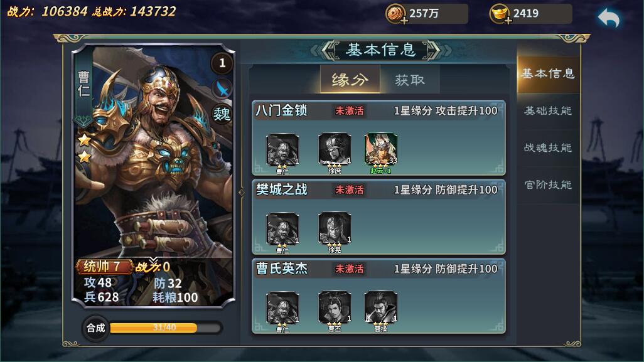The image size is (644, 362).
Task: Click the 未激活 status label of 樊城之战
Action: 349,189
